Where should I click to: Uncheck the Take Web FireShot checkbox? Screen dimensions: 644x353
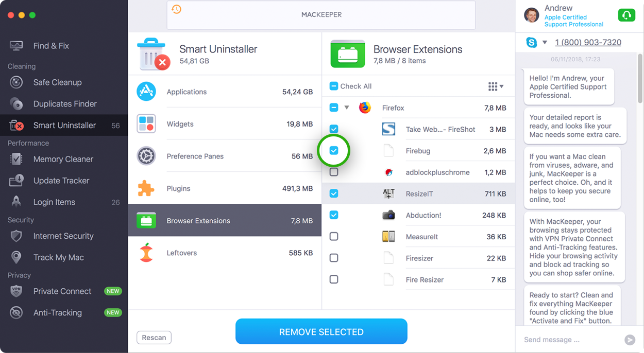click(x=334, y=129)
